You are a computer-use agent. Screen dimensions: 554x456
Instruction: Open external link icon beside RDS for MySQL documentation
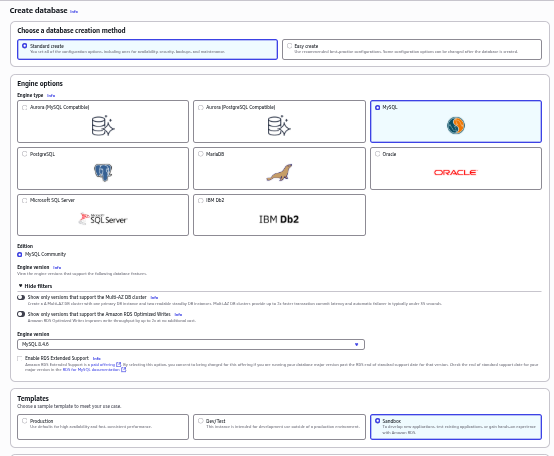click(124, 370)
